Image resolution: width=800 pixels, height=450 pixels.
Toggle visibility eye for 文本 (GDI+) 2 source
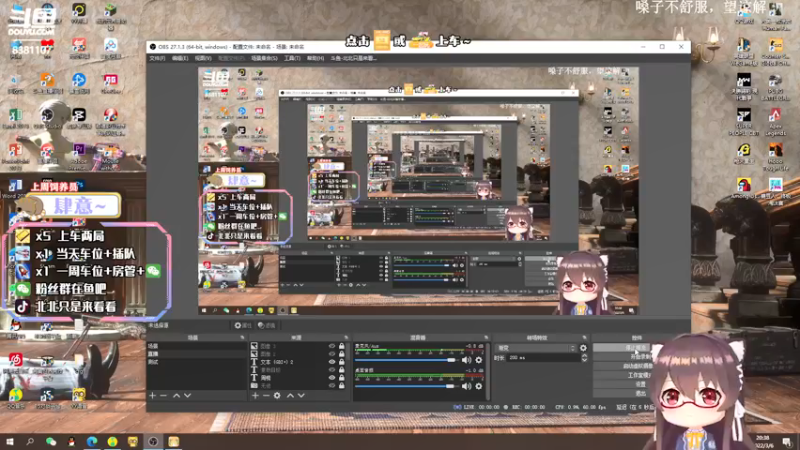(x=332, y=362)
